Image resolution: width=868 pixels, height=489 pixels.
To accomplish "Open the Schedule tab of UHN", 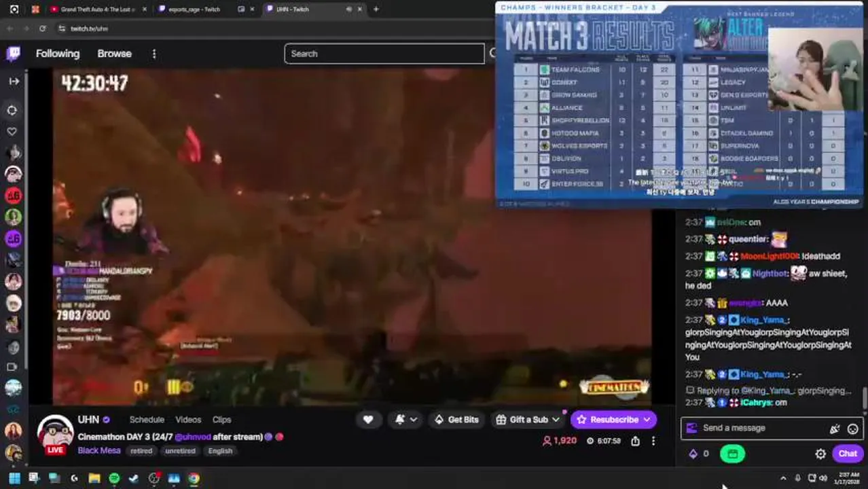I will pyautogui.click(x=147, y=420).
